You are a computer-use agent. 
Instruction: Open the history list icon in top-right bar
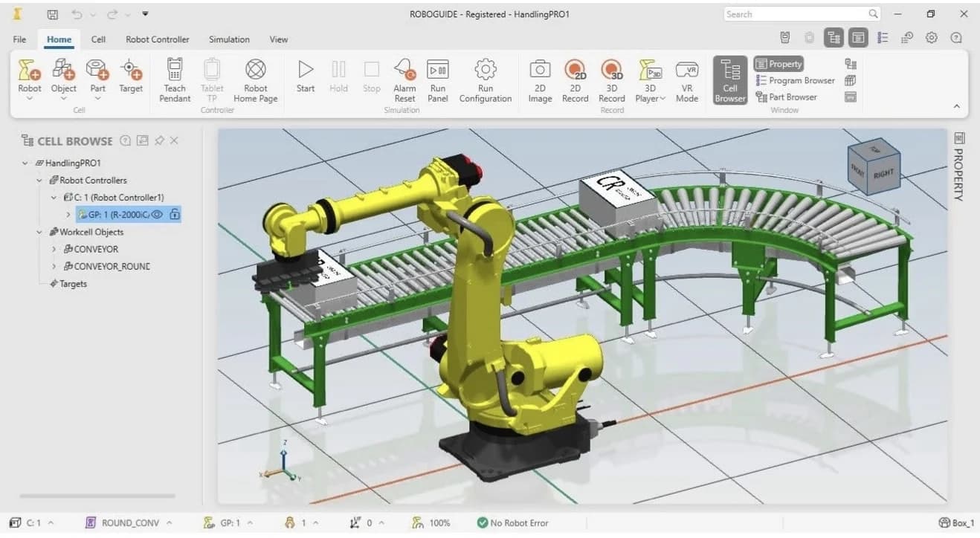(x=907, y=37)
